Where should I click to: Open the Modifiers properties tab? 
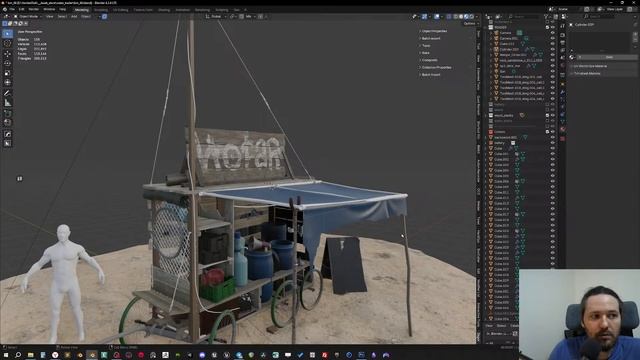pos(562,92)
